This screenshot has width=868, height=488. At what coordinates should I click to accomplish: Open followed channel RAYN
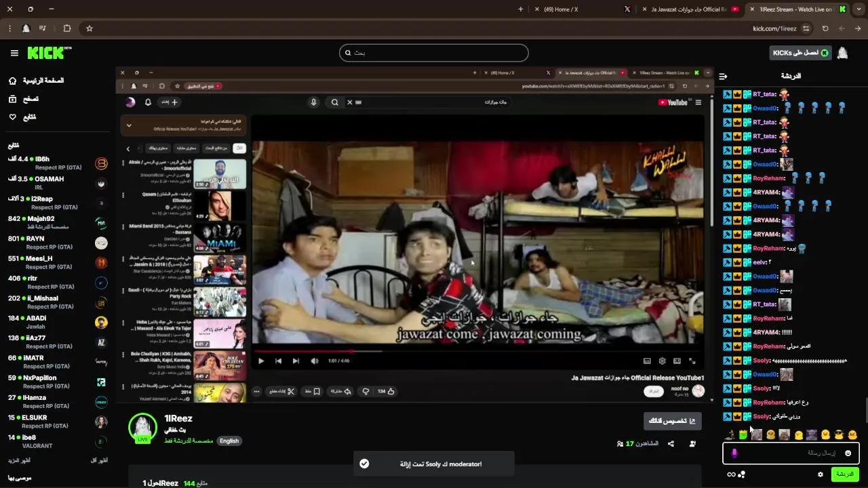(57, 243)
